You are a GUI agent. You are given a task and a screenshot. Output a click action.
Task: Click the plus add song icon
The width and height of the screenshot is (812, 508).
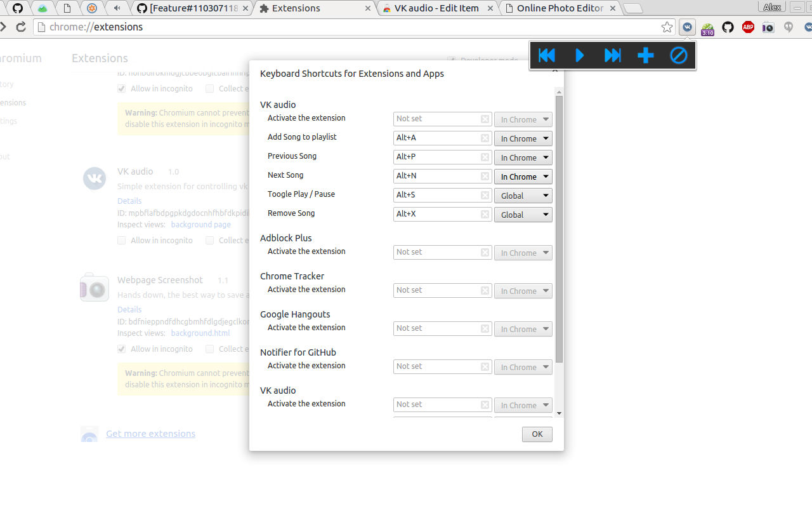(646, 56)
